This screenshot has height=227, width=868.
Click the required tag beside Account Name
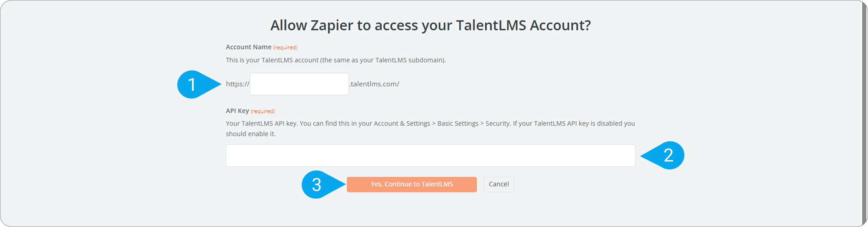point(285,48)
